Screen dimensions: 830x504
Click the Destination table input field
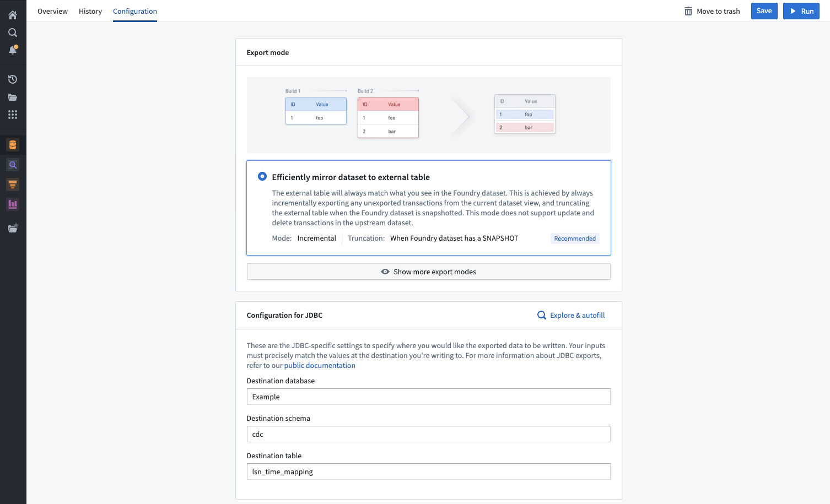coord(428,472)
